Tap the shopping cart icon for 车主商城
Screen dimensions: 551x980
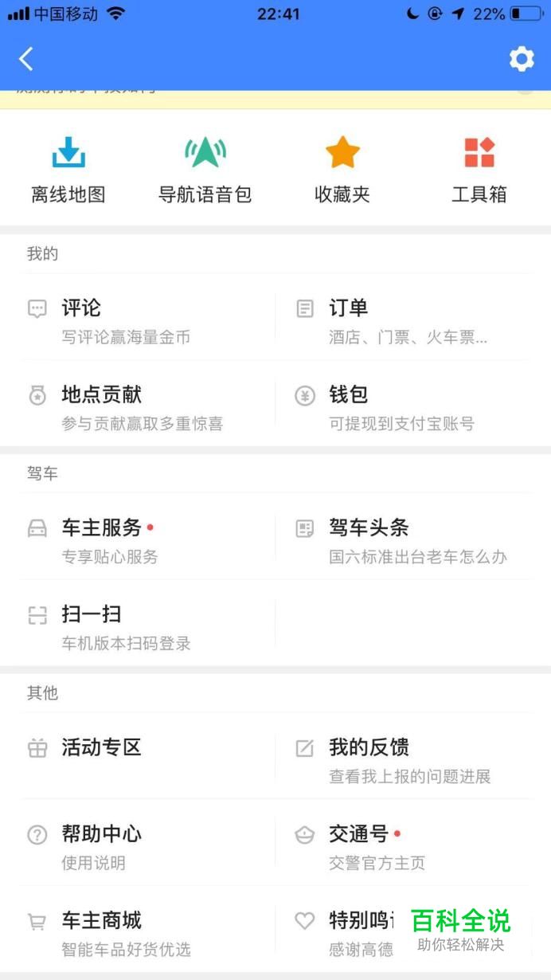pyautogui.click(x=37, y=922)
